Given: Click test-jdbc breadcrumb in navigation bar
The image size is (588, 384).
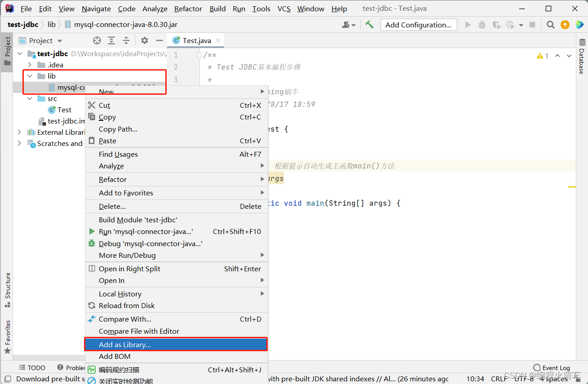Looking at the screenshot, I should click(23, 24).
